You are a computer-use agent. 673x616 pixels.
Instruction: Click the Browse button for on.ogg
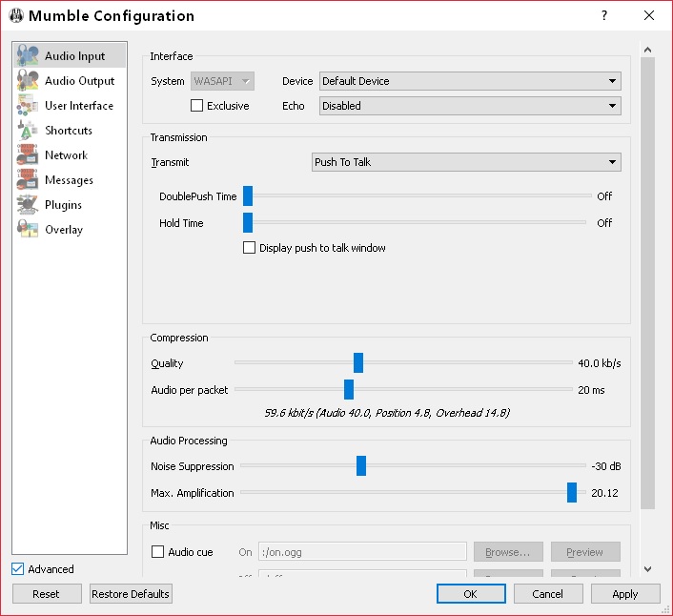[x=508, y=552]
